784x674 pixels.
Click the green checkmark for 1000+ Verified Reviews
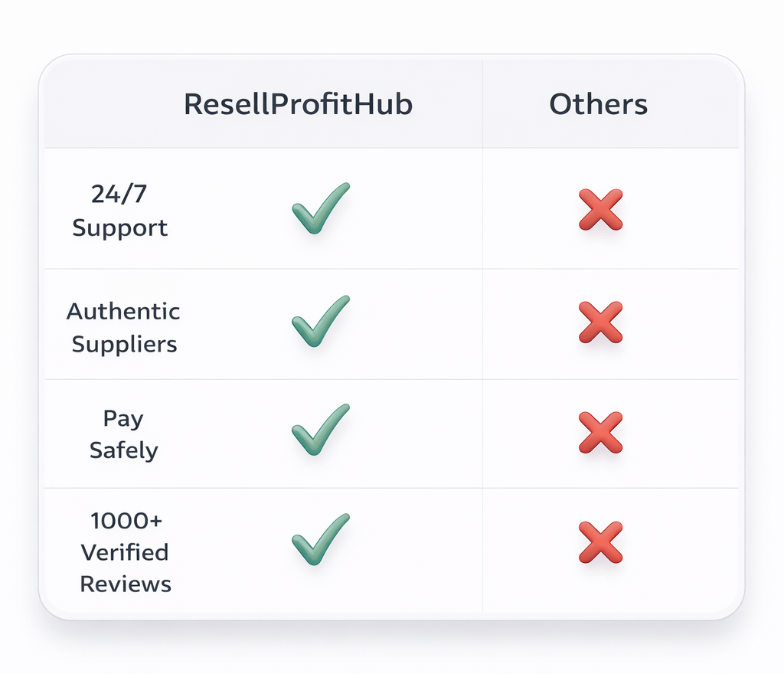click(319, 541)
